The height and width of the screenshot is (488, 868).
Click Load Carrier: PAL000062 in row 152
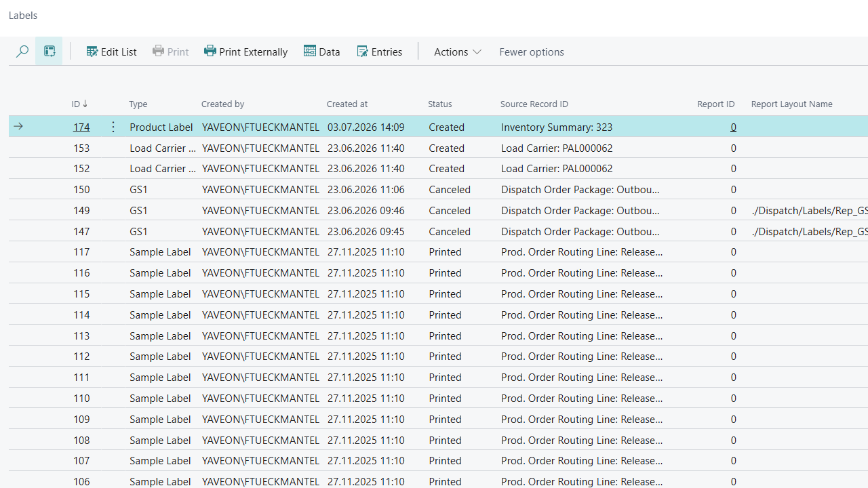557,168
